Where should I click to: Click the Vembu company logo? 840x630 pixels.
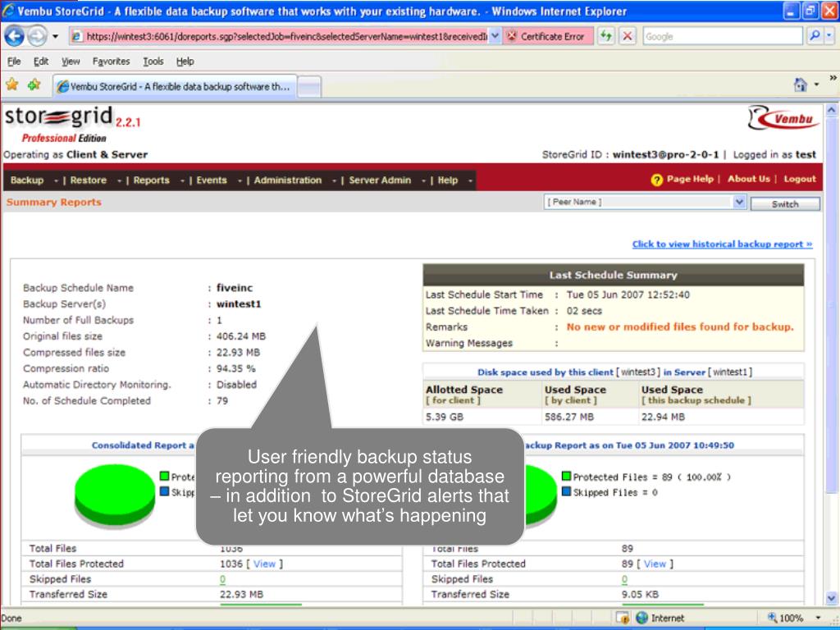point(783,118)
